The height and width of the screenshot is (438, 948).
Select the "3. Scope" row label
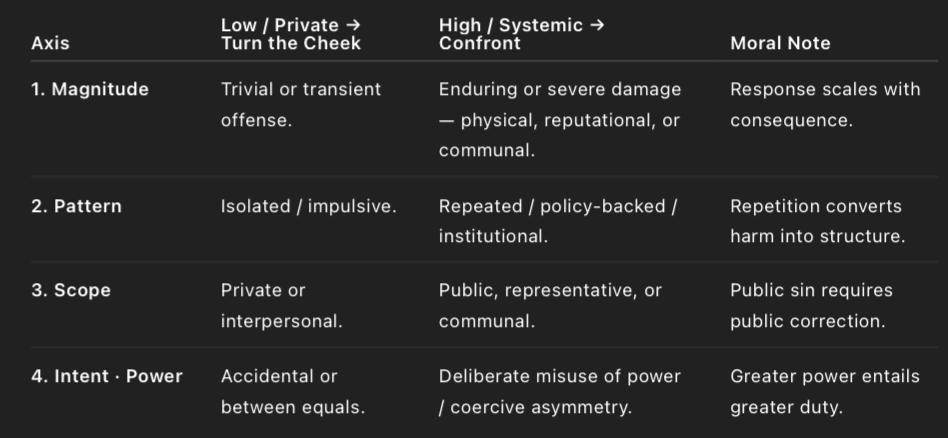(71, 291)
